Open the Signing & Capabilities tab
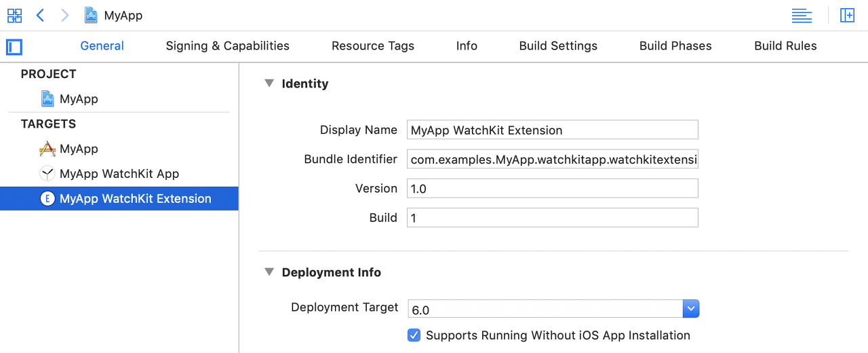This screenshot has height=353, width=868. click(x=227, y=46)
